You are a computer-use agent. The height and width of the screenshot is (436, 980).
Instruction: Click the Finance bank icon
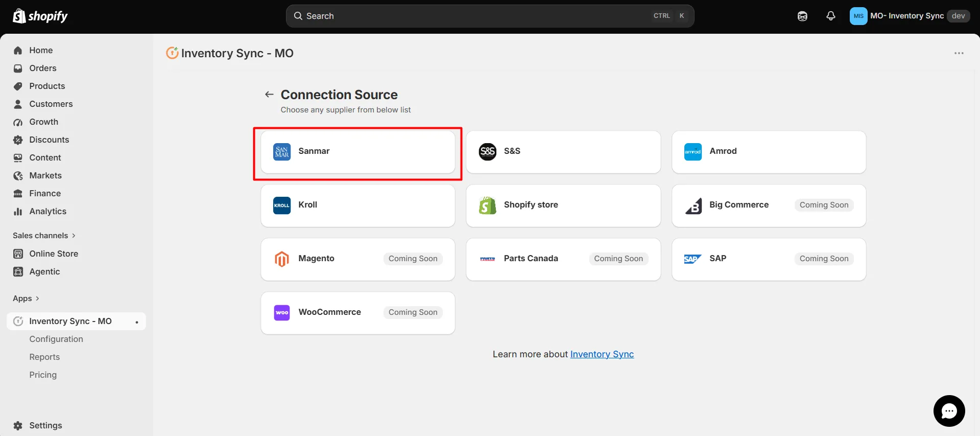pos(18,194)
